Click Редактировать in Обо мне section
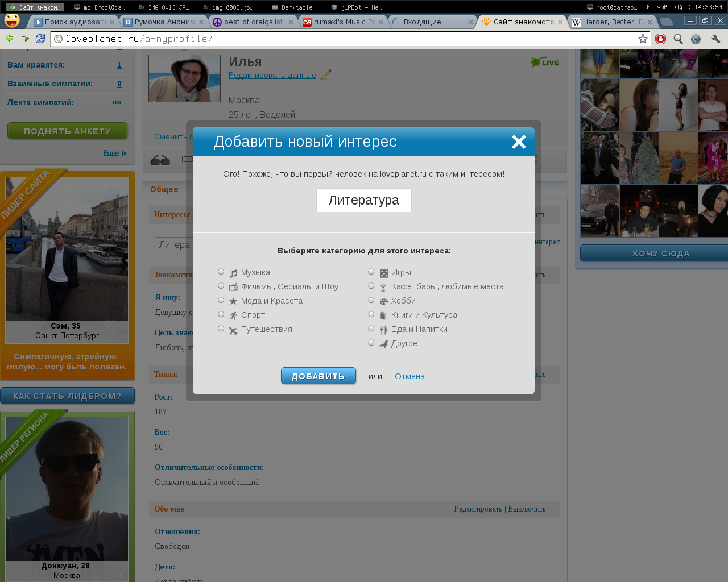The image size is (728, 582). pos(478,509)
